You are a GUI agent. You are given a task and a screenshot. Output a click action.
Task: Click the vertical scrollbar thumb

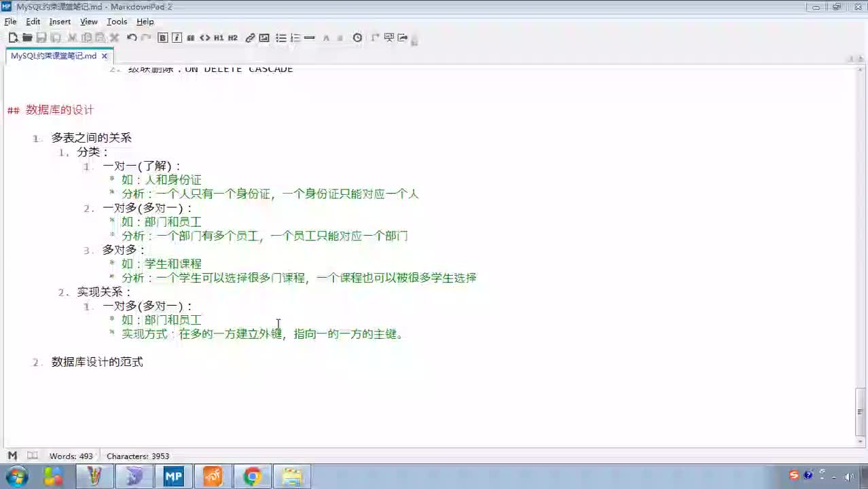pos(861,412)
